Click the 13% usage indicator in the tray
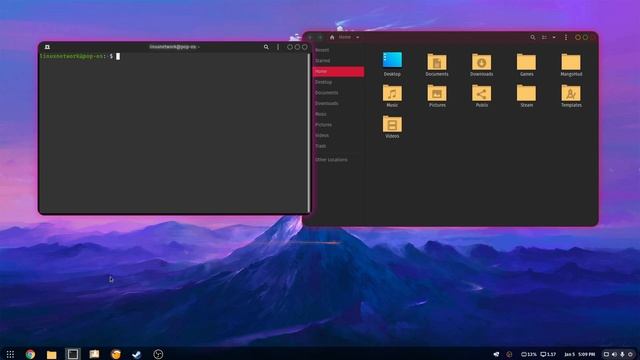The height and width of the screenshot is (360, 640). [x=529, y=354]
